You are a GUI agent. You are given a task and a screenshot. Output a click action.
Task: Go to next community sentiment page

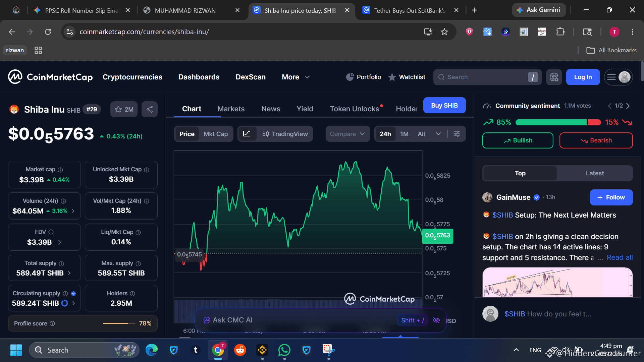[x=628, y=106]
